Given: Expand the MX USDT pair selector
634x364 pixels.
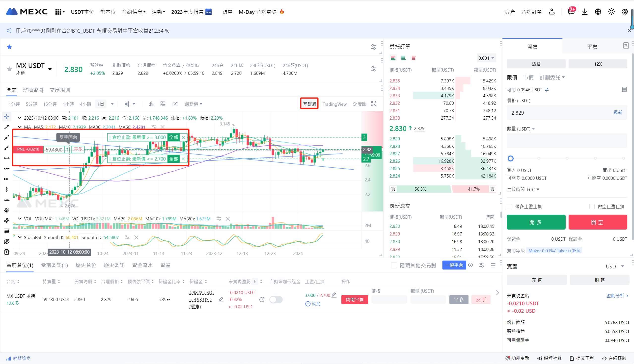Looking at the screenshot, I should (50, 69).
